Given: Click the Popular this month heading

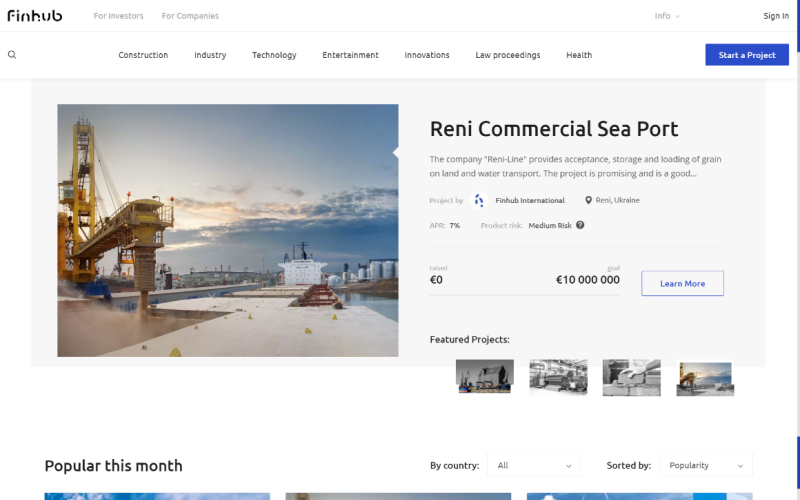Looking at the screenshot, I should [x=113, y=466].
